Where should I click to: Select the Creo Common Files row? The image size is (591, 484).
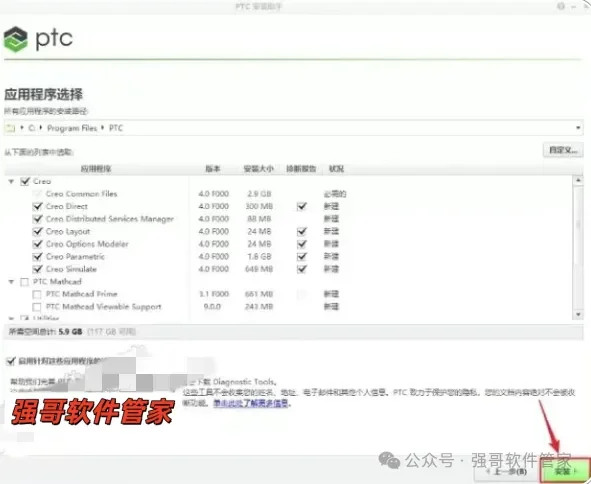(288, 194)
